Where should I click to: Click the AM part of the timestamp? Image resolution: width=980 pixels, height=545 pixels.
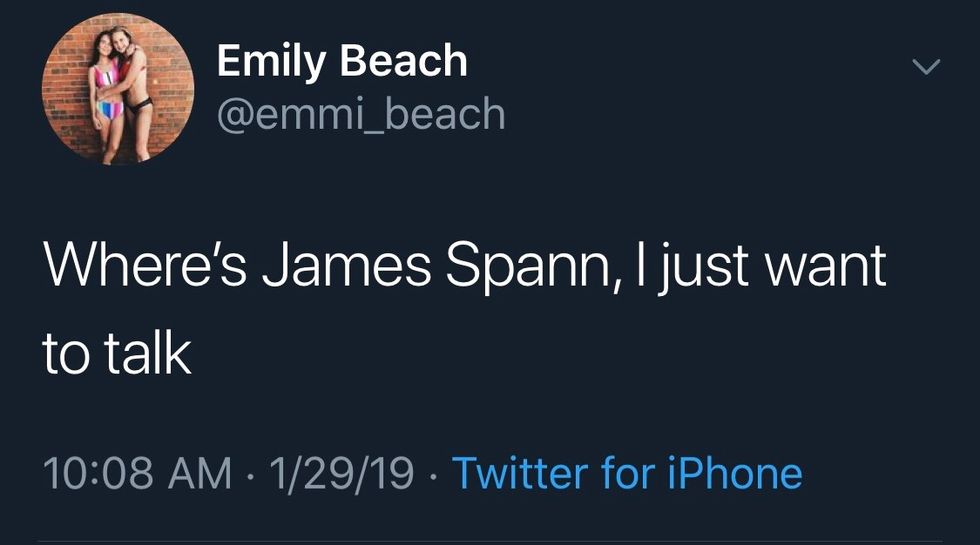(x=199, y=472)
